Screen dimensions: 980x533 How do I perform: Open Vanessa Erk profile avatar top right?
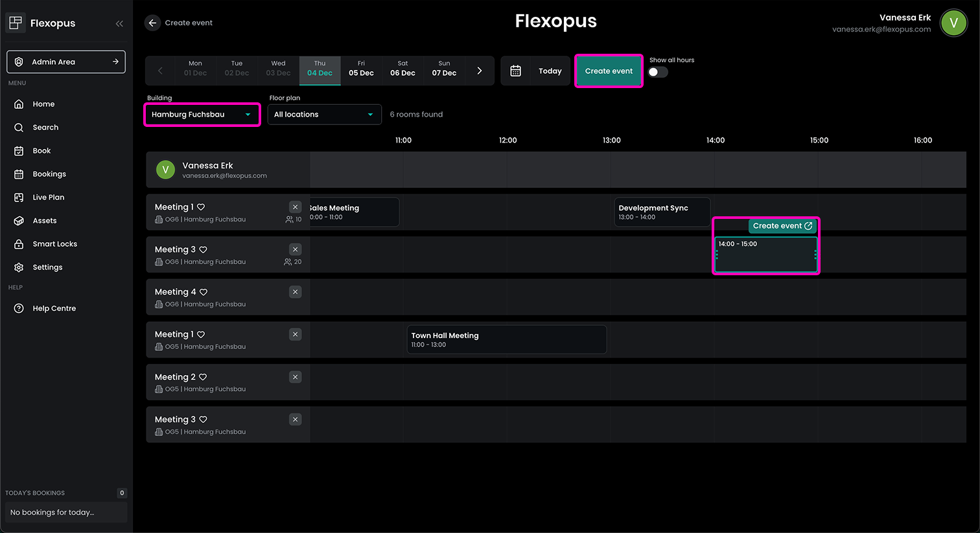tap(953, 23)
